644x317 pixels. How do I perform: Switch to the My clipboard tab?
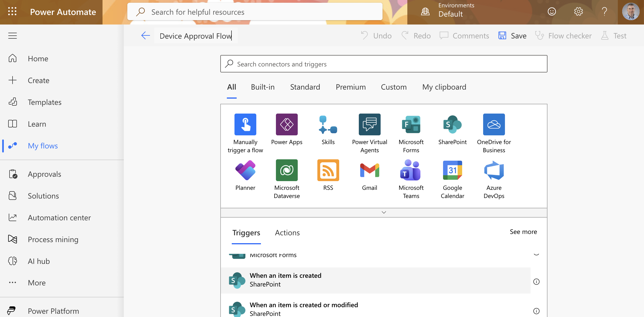click(444, 87)
